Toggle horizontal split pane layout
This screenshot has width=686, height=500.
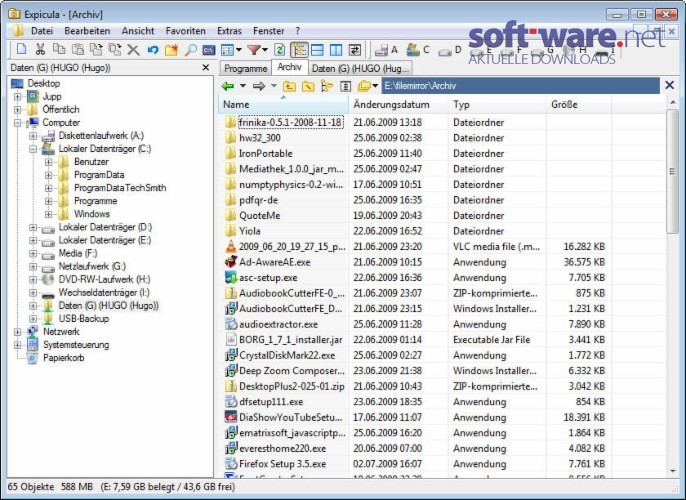tap(317, 49)
